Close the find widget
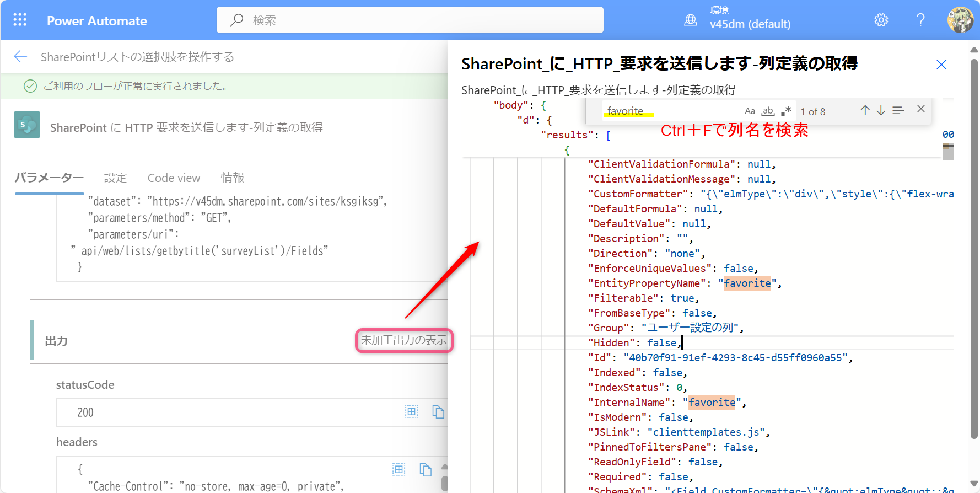Image resolution: width=980 pixels, height=493 pixels. (x=920, y=109)
